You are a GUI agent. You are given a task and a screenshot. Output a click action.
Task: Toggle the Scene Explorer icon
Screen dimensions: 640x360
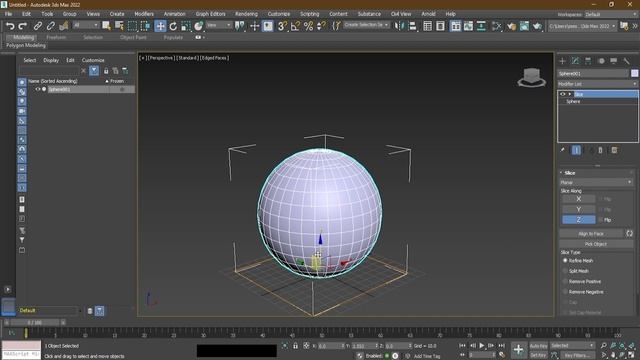pos(427,26)
